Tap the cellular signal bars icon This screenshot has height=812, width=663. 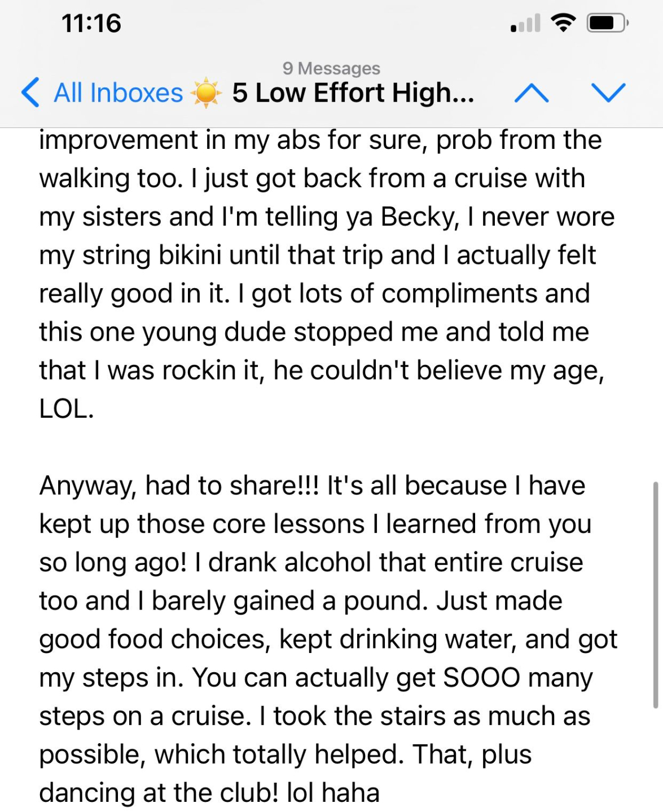525,24
